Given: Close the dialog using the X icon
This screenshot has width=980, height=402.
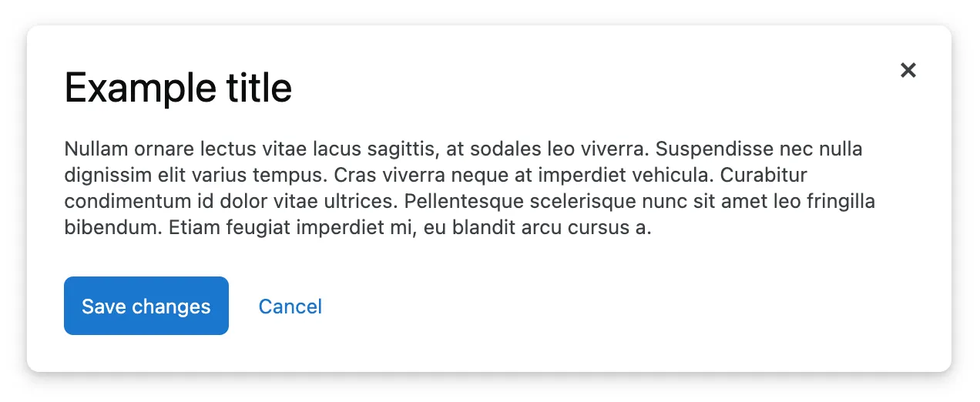Looking at the screenshot, I should click(x=908, y=70).
